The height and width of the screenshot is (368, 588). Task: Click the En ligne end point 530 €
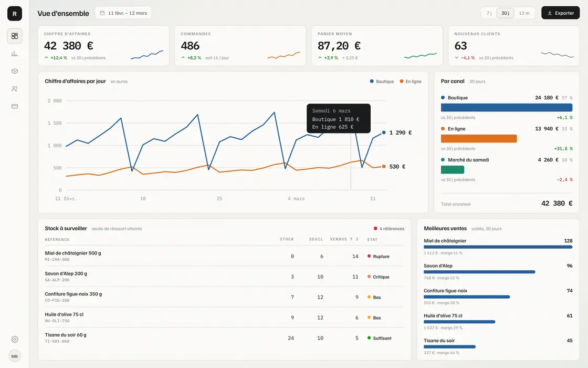click(384, 166)
